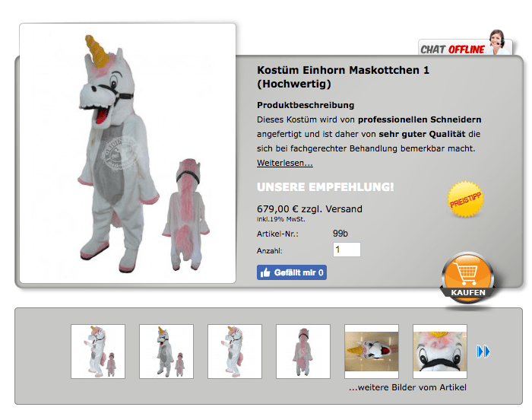Click the chat agent headset portrait

tap(498, 42)
